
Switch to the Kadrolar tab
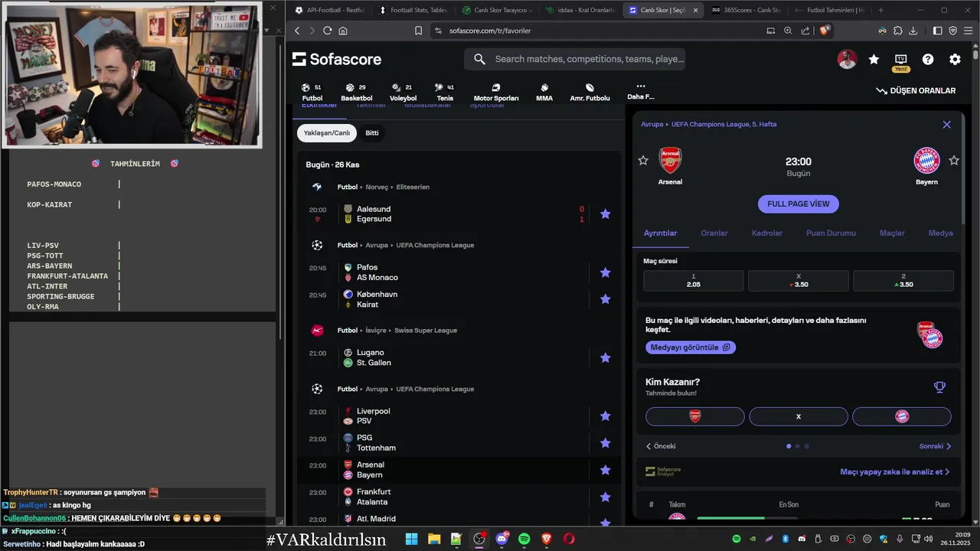[x=767, y=233]
